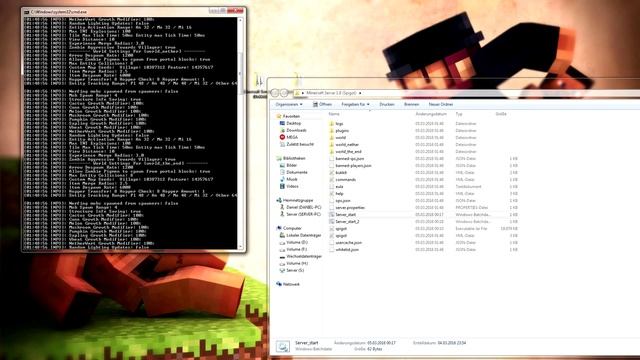Click the Server_start batch file icon
Image resolution: width=640 pixels, height=360 pixels.
[x=331, y=214]
